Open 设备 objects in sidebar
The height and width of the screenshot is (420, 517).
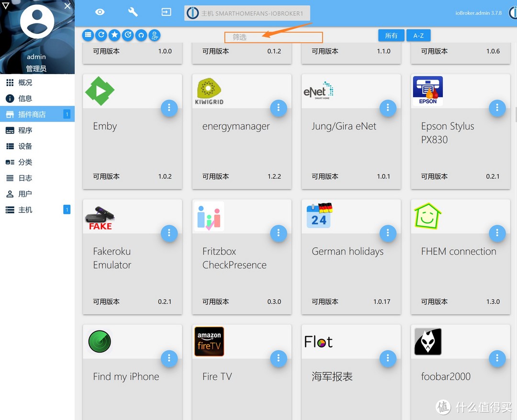37,146
